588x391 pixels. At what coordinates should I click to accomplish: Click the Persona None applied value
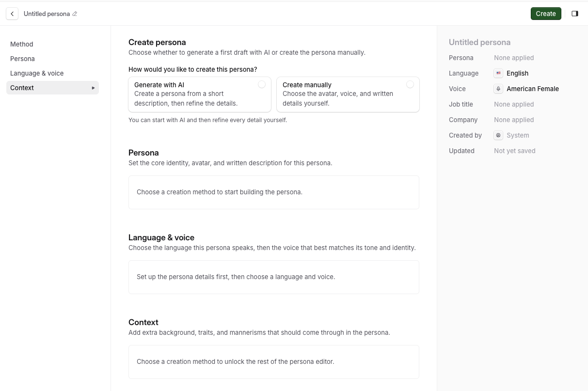[514, 58]
